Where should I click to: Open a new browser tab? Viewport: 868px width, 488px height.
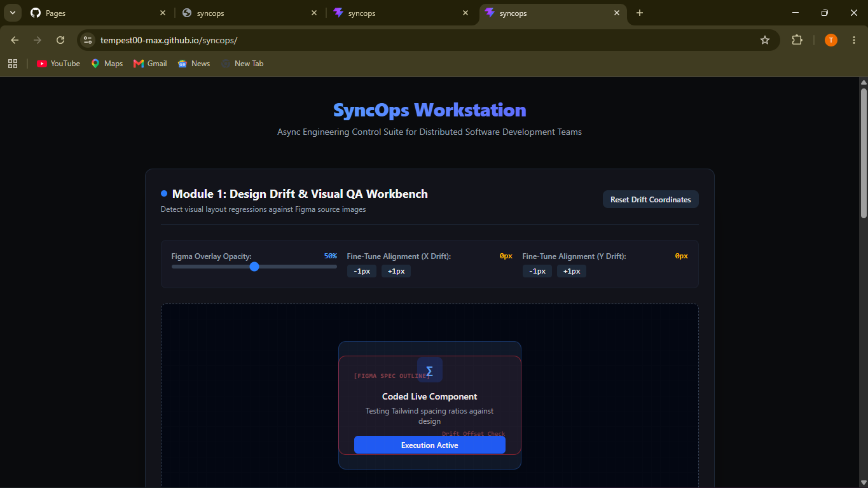[640, 13]
